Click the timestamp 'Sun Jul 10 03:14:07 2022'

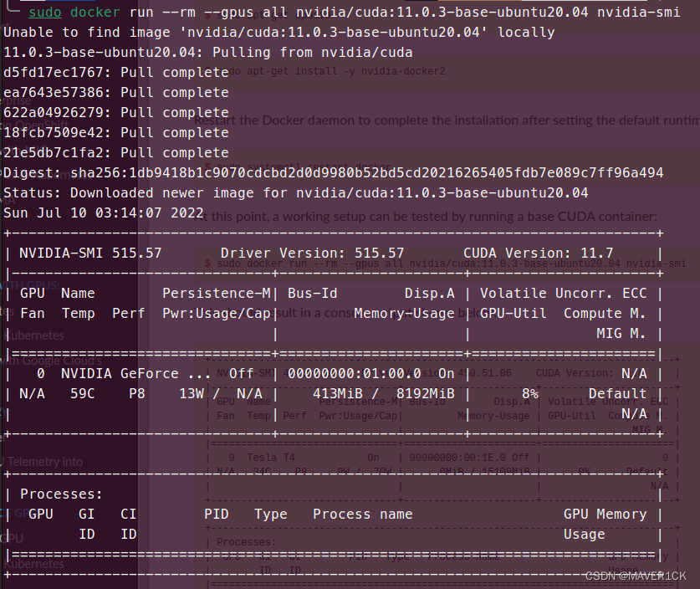click(104, 213)
